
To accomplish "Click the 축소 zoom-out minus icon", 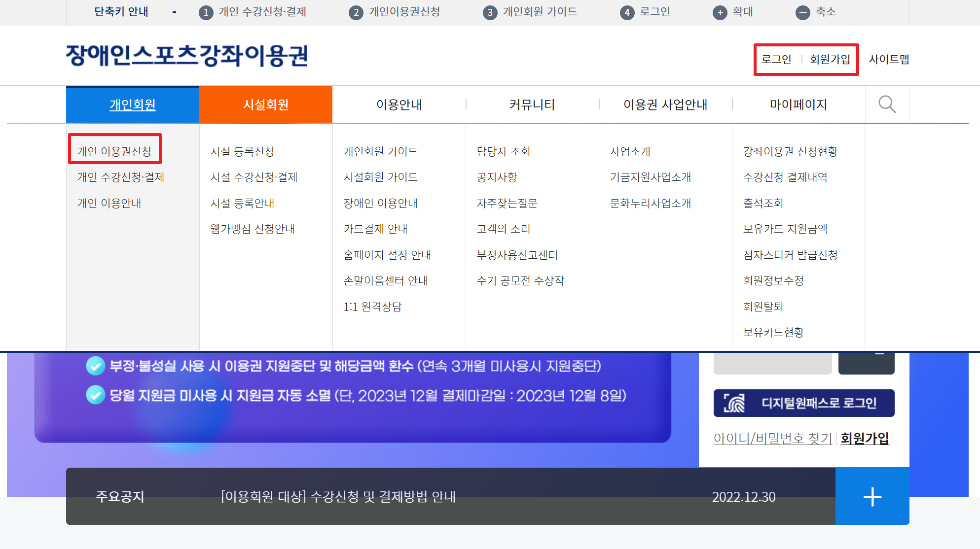I will (803, 13).
